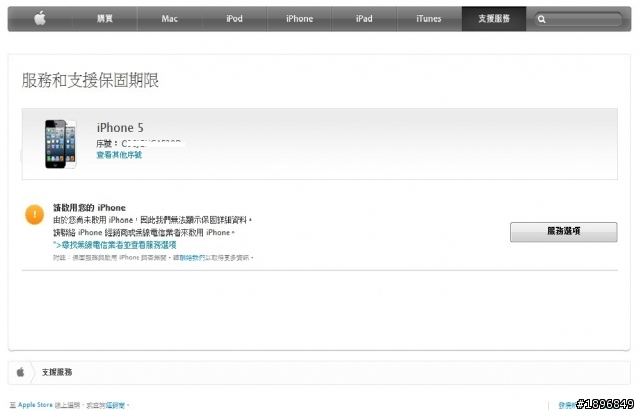Click the iPhone 5 title text
640x412 pixels.
[120, 128]
